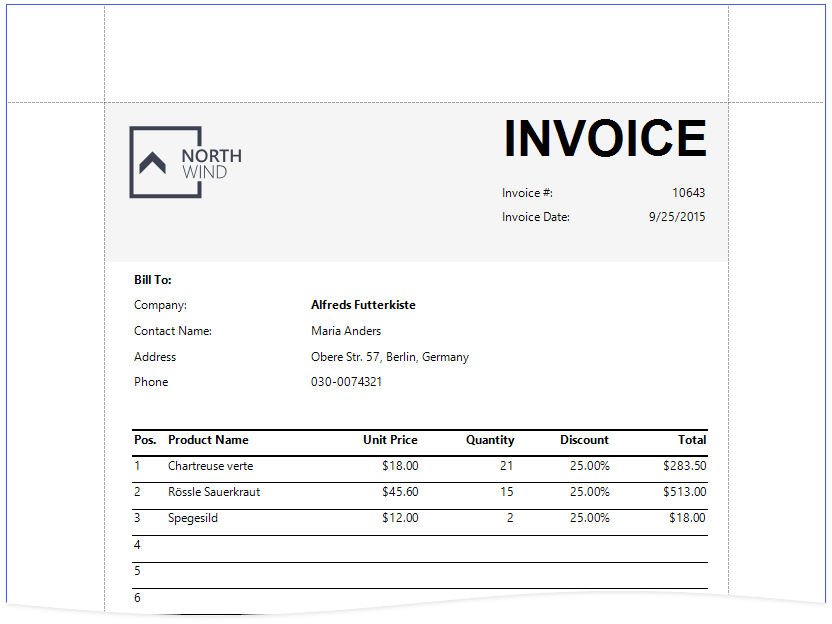The height and width of the screenshot is (624, 832).
Task: Select the unit price $18.00
Action: 401,466
